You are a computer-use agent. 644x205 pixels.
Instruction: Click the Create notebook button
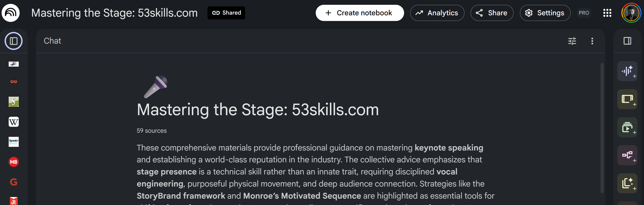[360, 13]
